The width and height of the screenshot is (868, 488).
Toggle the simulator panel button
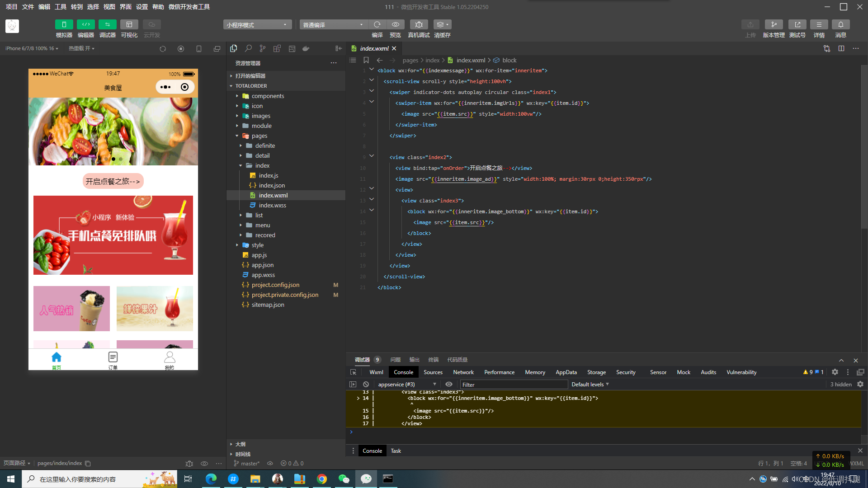tap(64, 24)
